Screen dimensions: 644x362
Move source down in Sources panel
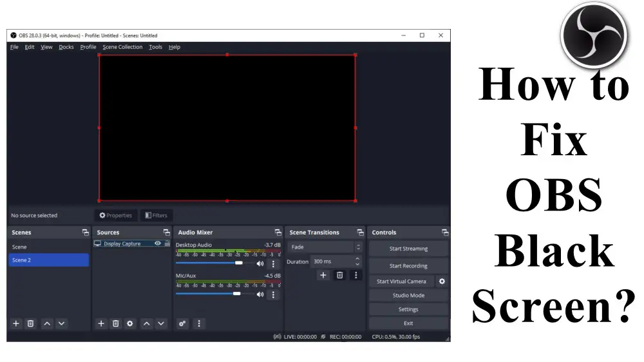click(x=161, y=324)
